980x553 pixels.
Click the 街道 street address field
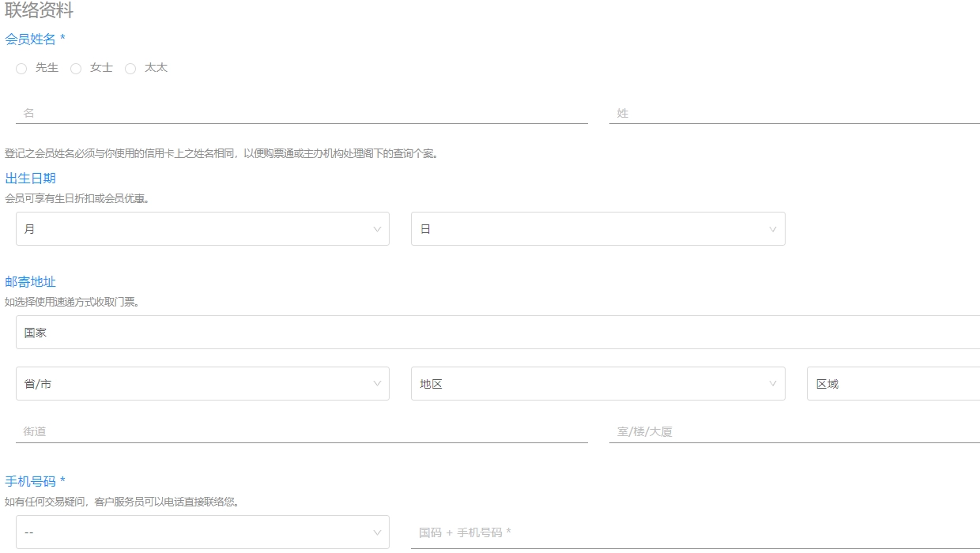[x=300, y=431]
